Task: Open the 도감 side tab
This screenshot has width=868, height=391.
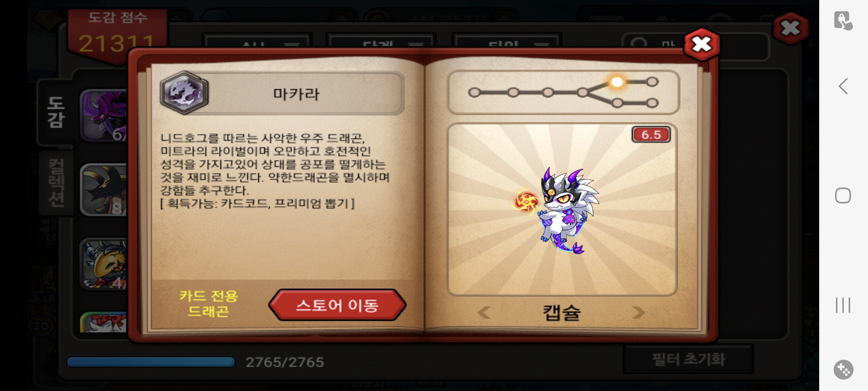Action: 55,112
